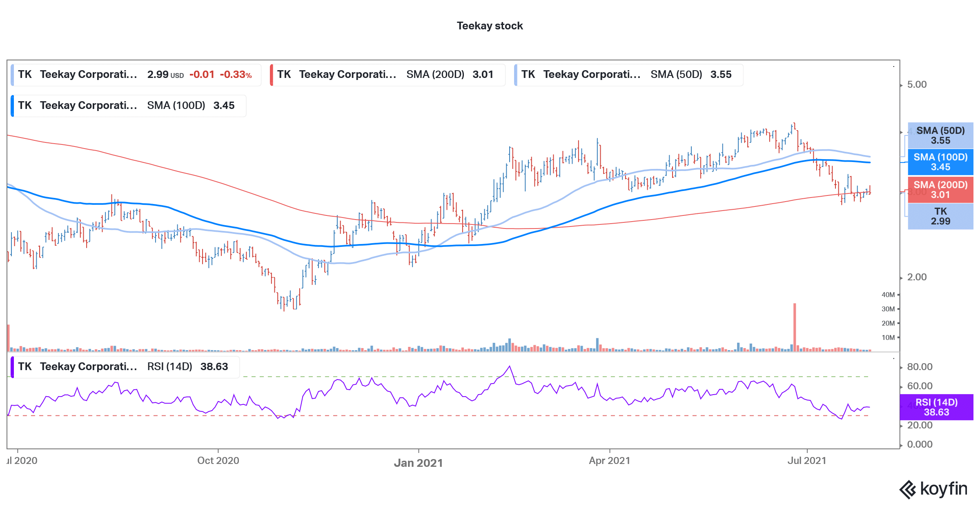
Task: Click the TK 2.99 axis price label
Action: (x=940, y=216)
